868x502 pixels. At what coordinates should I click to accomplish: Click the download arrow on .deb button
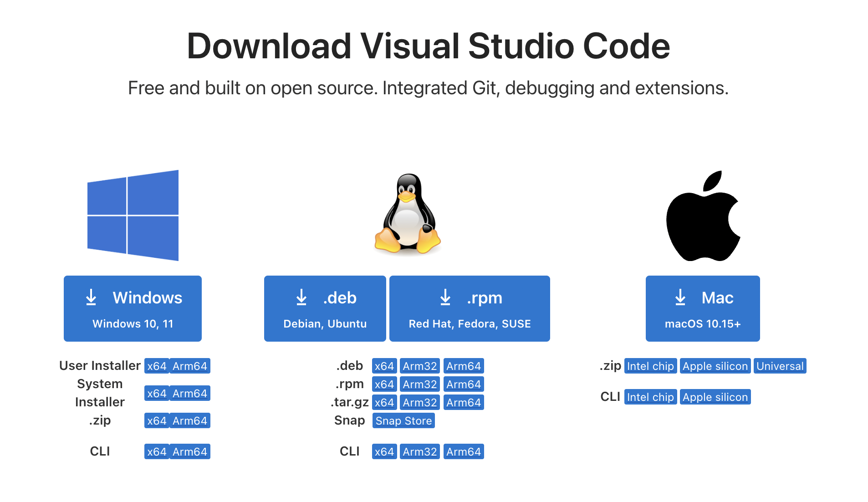pos(301,297)
